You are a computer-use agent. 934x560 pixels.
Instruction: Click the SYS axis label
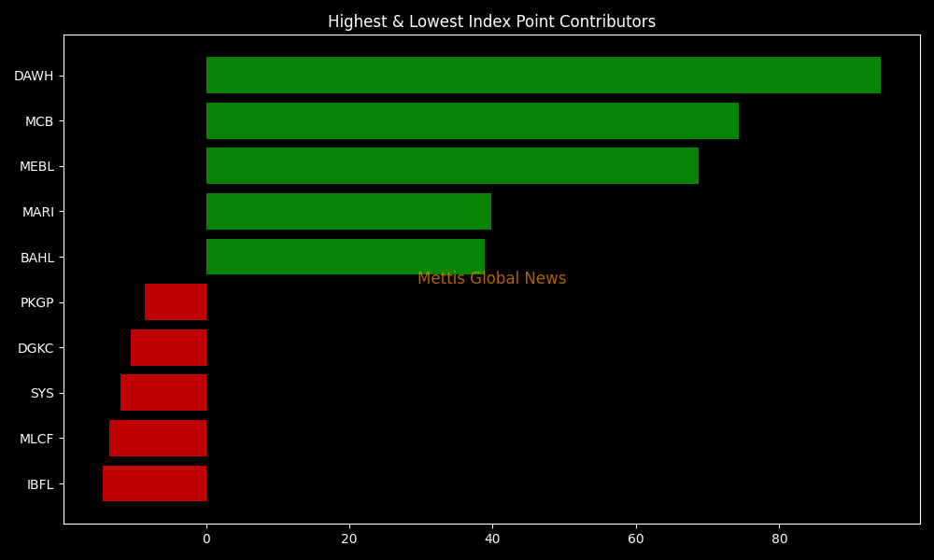point(42,393)
